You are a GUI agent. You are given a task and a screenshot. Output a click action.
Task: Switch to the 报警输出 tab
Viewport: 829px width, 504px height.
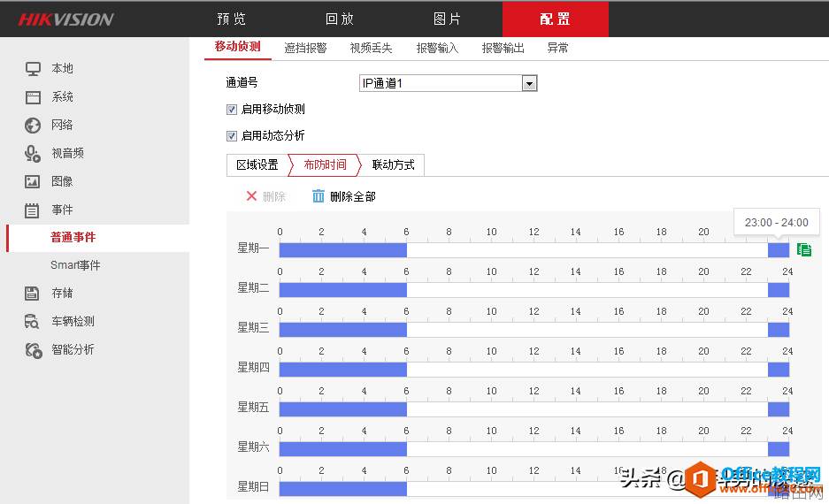click(x=503, y=48)
